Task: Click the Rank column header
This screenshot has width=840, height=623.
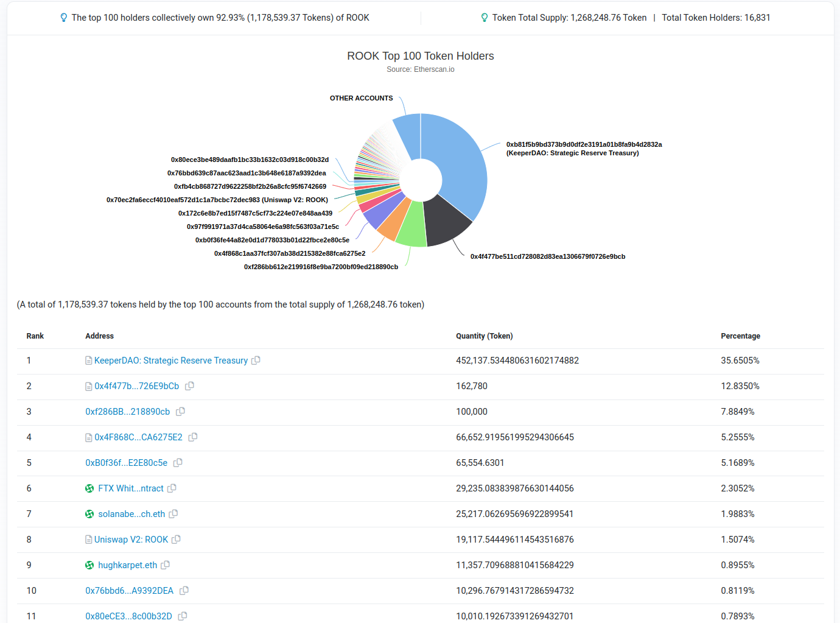Action: click(35, 336)
